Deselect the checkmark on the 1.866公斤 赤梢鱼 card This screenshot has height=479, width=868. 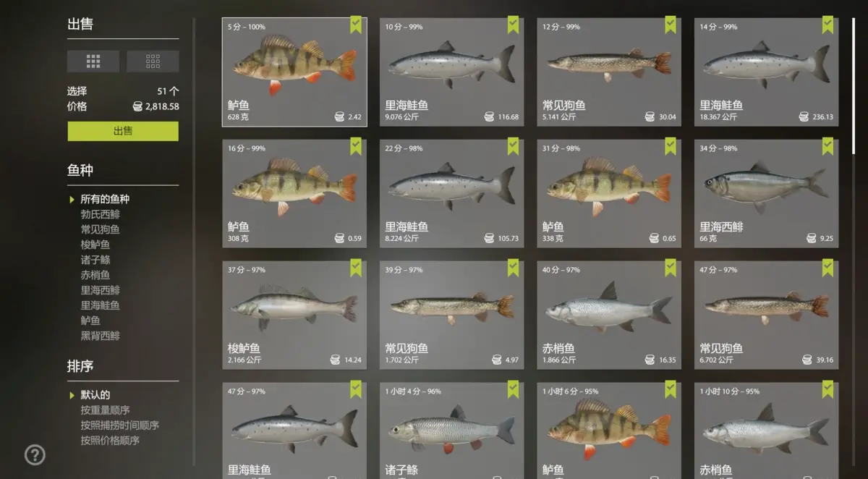click(671, 268)
